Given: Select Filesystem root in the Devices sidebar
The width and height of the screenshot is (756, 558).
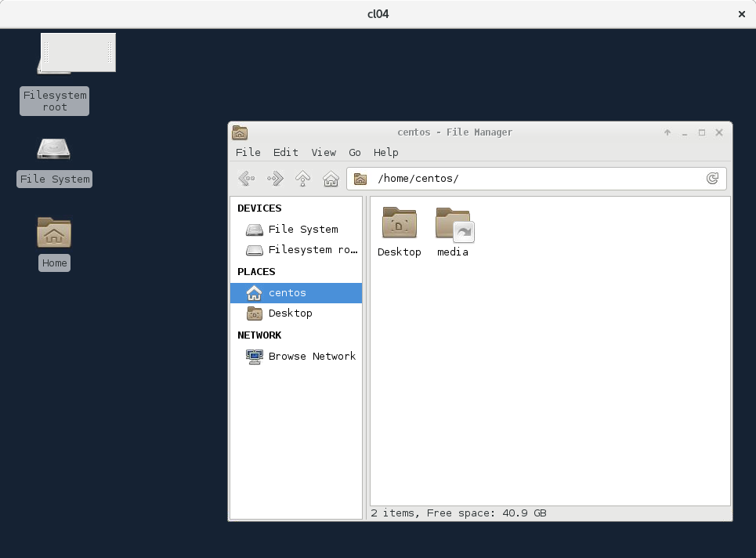Looking at the screenshot, I should coord(296,250).
